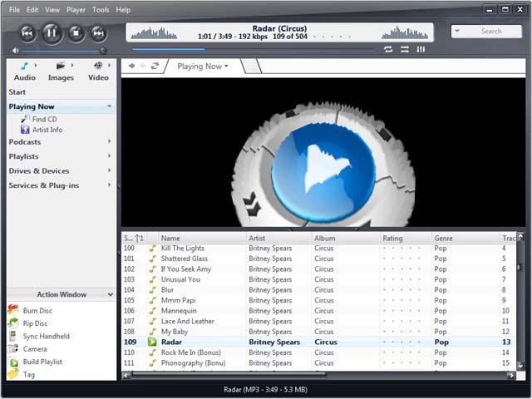This screenshot has width=532, height=399.
Task: Collapse the Action Window panel chevron
Action: (111, 294)
